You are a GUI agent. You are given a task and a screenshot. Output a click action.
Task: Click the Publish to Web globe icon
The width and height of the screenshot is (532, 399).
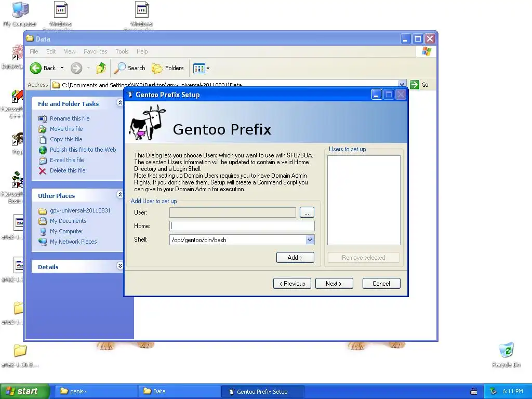(x=43, y=150)
